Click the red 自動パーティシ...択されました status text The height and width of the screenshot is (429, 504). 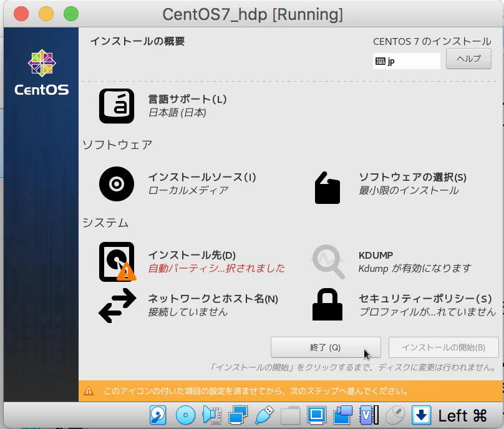[x=216, y=268]
